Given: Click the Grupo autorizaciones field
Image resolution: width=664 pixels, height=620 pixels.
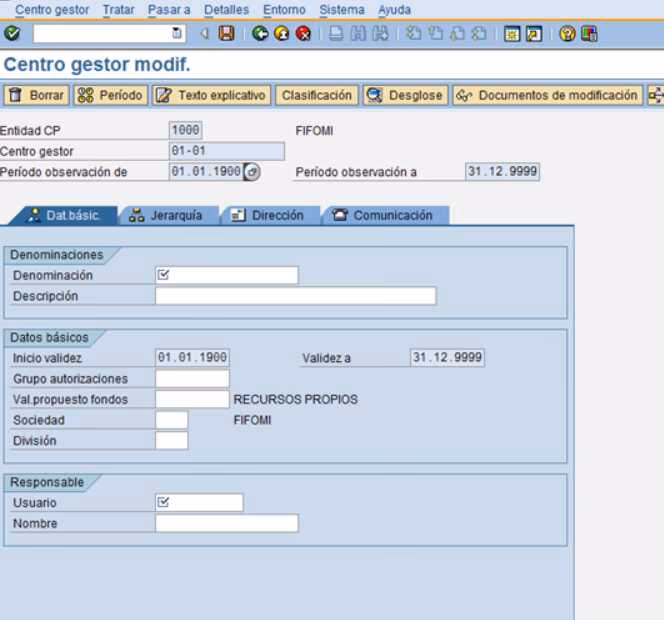Looking at the screenshot, I should [x=192, y=378].
